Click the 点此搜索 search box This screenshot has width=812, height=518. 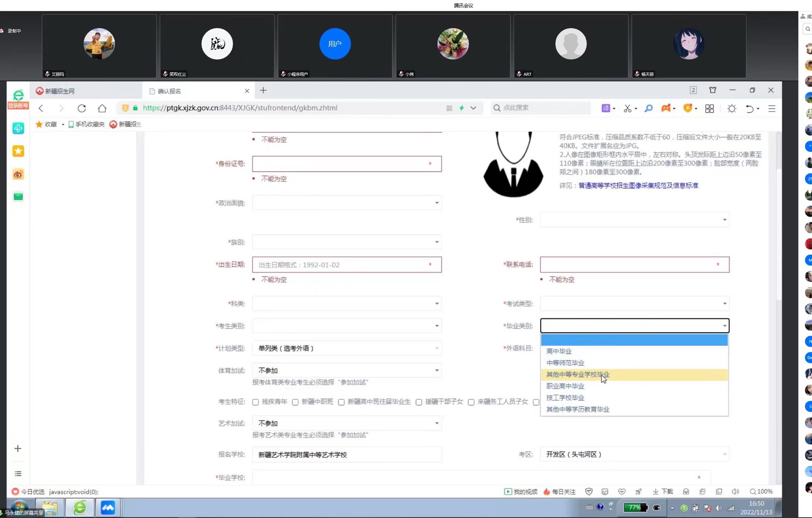pos(541,108)
